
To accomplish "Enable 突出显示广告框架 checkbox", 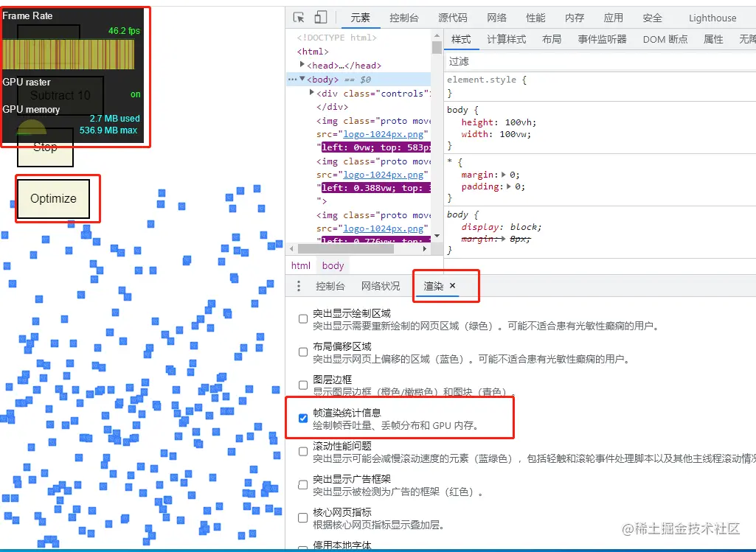I will point(303,484).
